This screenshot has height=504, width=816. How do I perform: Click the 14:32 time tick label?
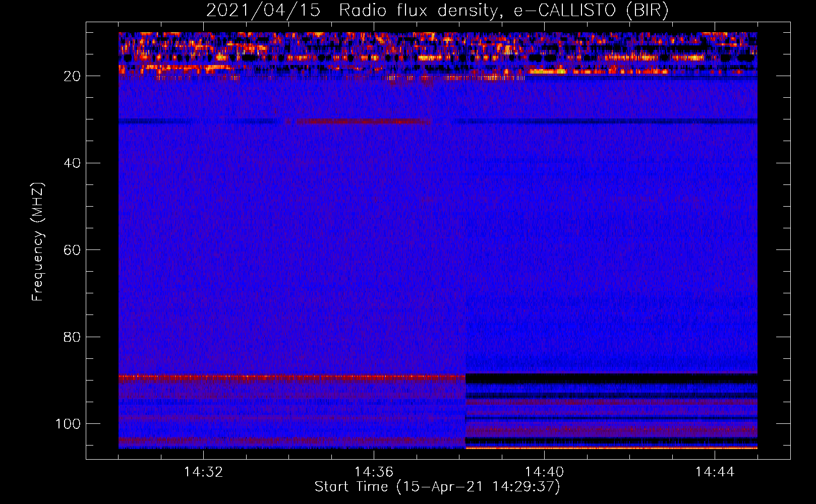coord(203,472)
